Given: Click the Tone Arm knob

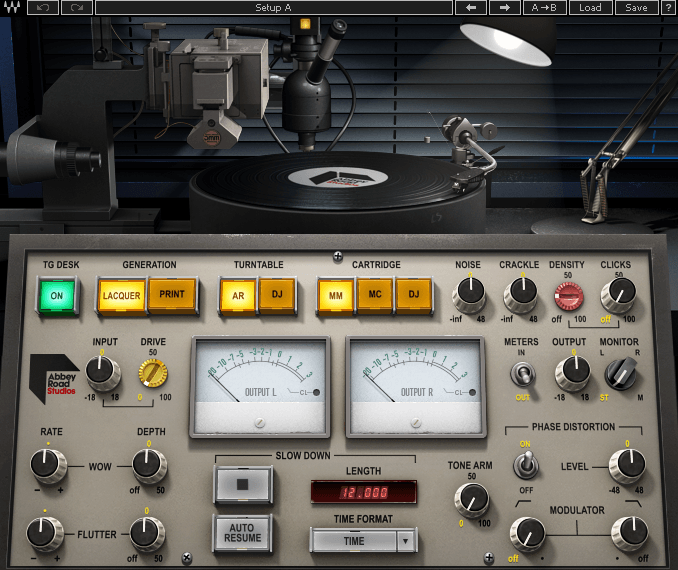Looking at the screenshot, I should [x=472, y=500].
